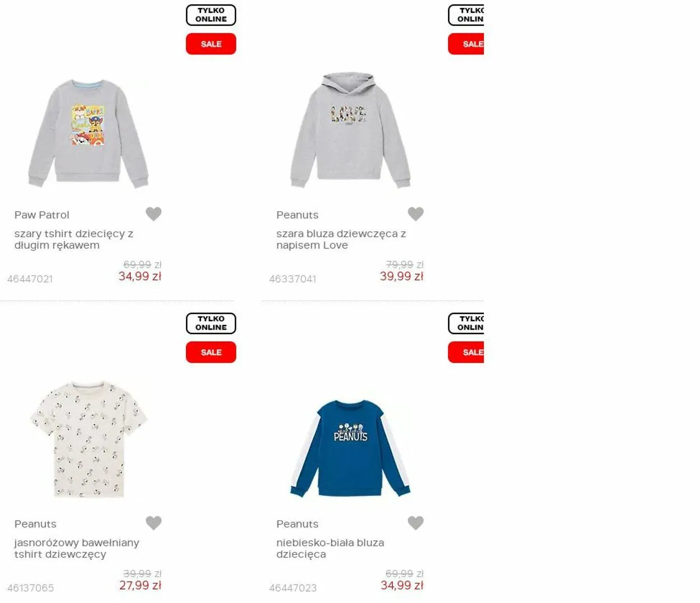Click Tylko Online badge above Love hoodie
Image resolution: width=700 pixels, height=603 pixels.
[x=466, y=15]
